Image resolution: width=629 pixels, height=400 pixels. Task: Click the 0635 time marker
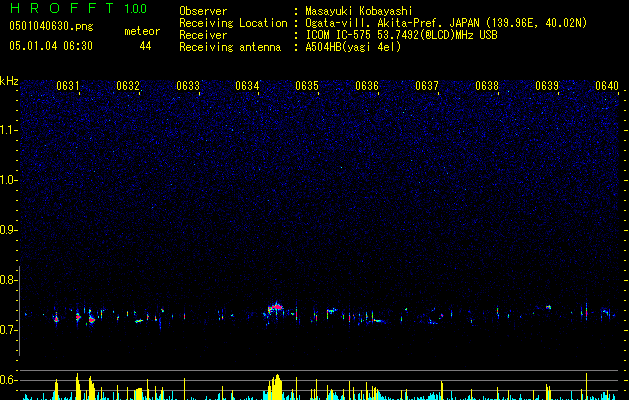[x=307, y=86]
